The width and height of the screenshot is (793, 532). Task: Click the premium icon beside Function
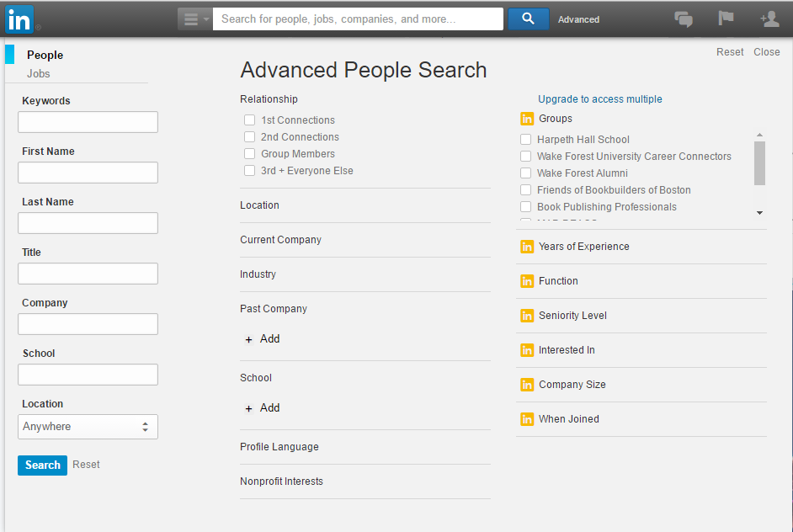point(527,281)
